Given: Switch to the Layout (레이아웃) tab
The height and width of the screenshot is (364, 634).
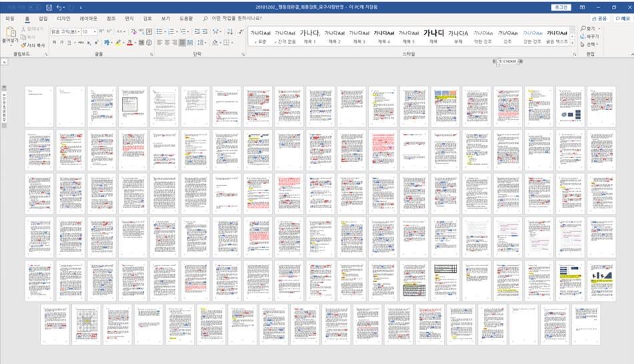Looking at the screenshot, I should coord(88,19).
